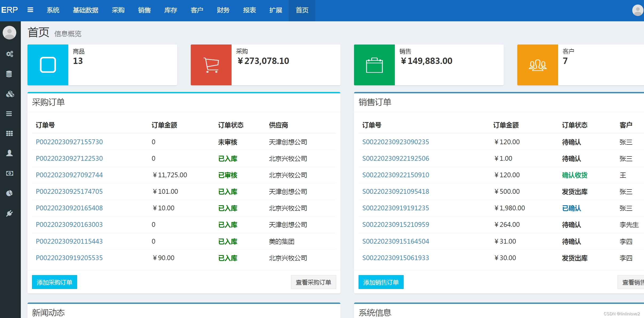Open purchase order P00220230925174705
The width and height of the screenshot is (644, 318).
(69, 191)
